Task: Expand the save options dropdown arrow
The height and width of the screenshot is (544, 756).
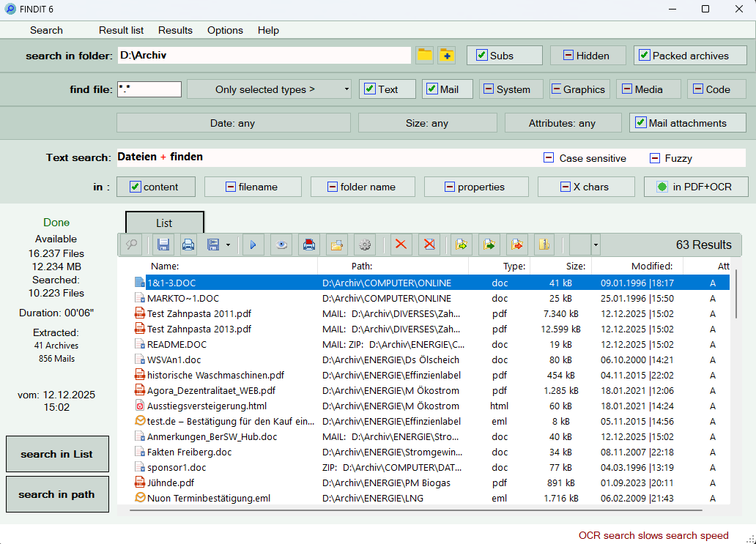Action: [228, 245]
